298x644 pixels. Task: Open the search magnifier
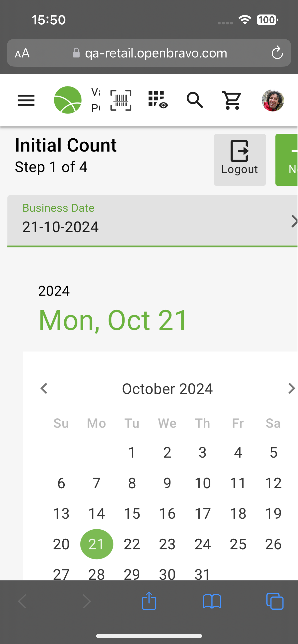(195, 100)
